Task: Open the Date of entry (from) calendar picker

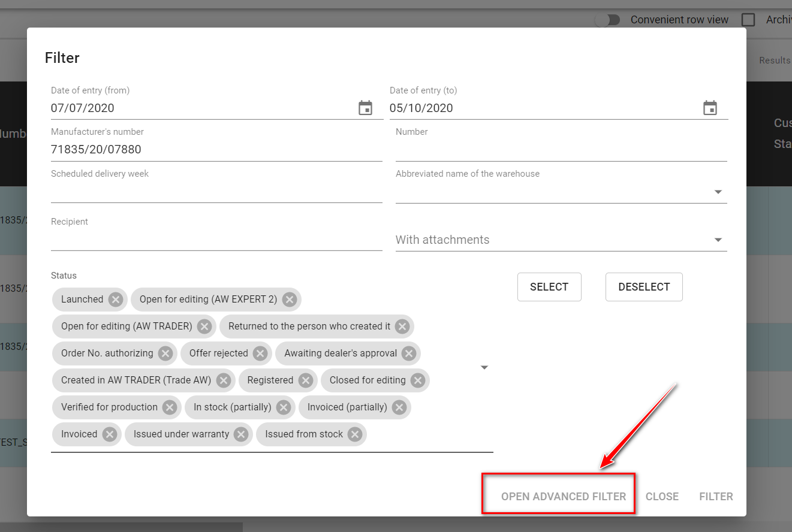Action: point(365,108)
